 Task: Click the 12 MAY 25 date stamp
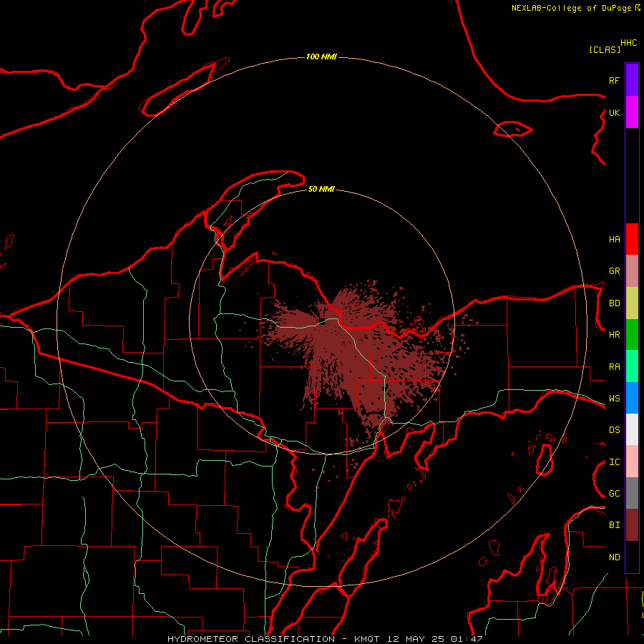(x=415, y=639)
